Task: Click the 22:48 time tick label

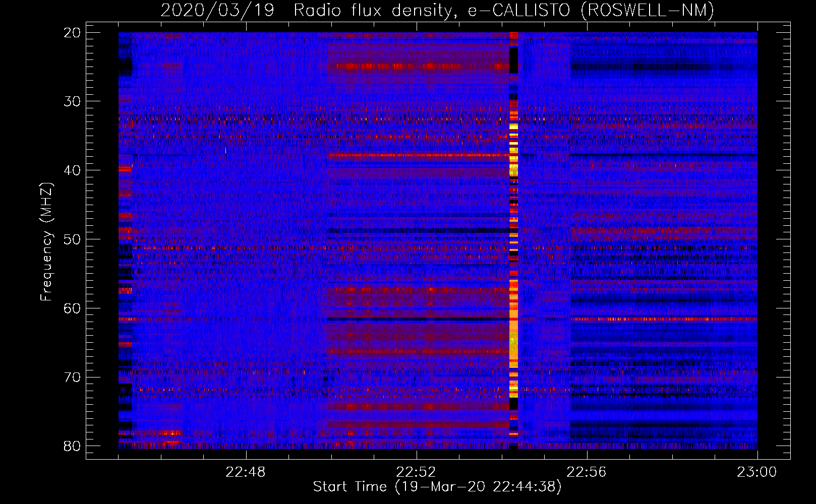Action: tap(246, 472)
